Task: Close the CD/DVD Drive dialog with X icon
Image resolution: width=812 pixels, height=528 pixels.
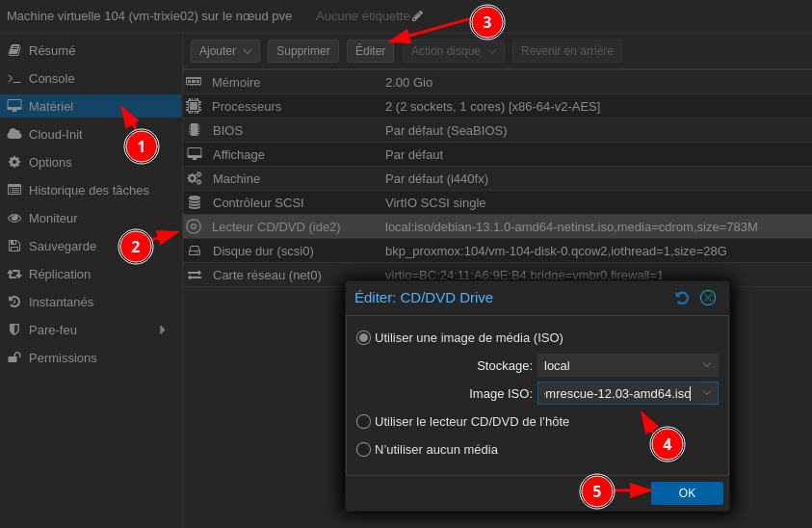Action: click(x=708, y=298)
